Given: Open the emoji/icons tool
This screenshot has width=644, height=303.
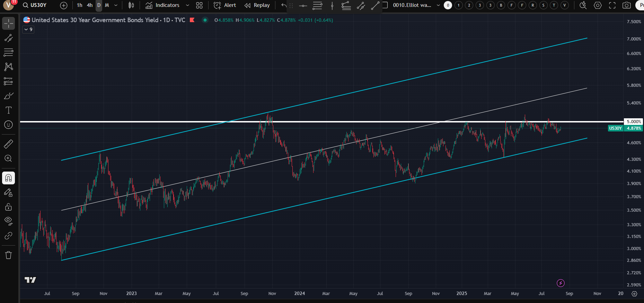Looking at the screenshot, I should pyautogui.click(x=9, y=125).
